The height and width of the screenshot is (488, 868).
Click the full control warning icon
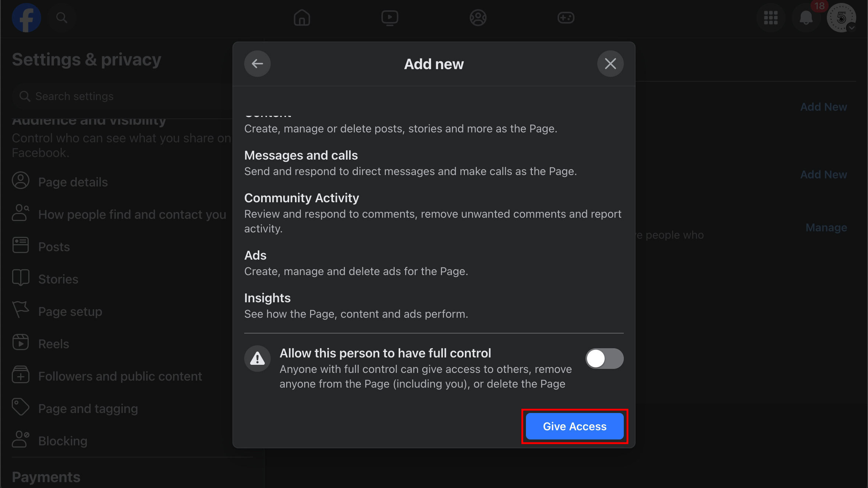(257, 359)
